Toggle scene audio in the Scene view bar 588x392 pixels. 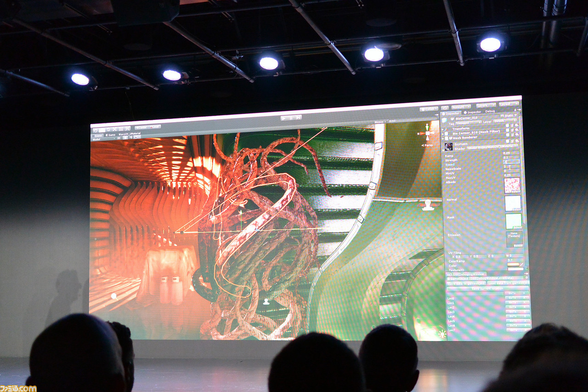[x=130, y=137]
